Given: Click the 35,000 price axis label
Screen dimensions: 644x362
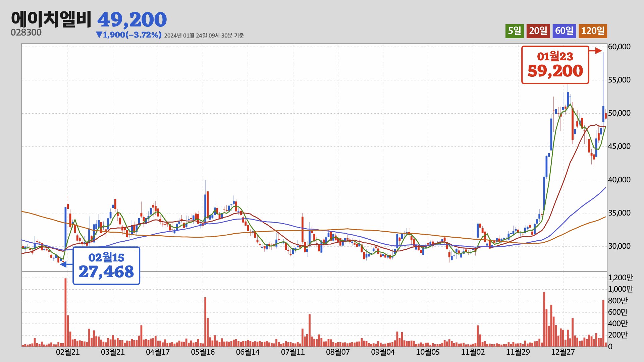Looking at the screenshot, I should point(619,213).
